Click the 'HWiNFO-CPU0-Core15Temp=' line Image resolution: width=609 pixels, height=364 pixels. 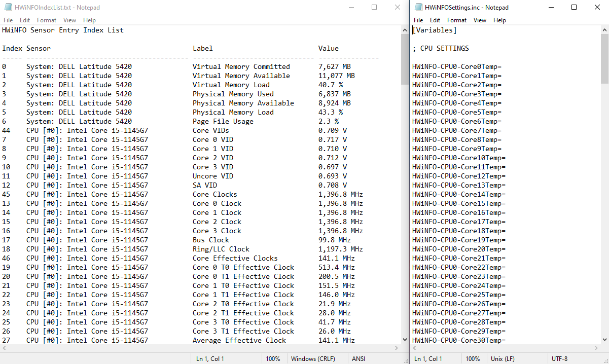pos(459,203)
